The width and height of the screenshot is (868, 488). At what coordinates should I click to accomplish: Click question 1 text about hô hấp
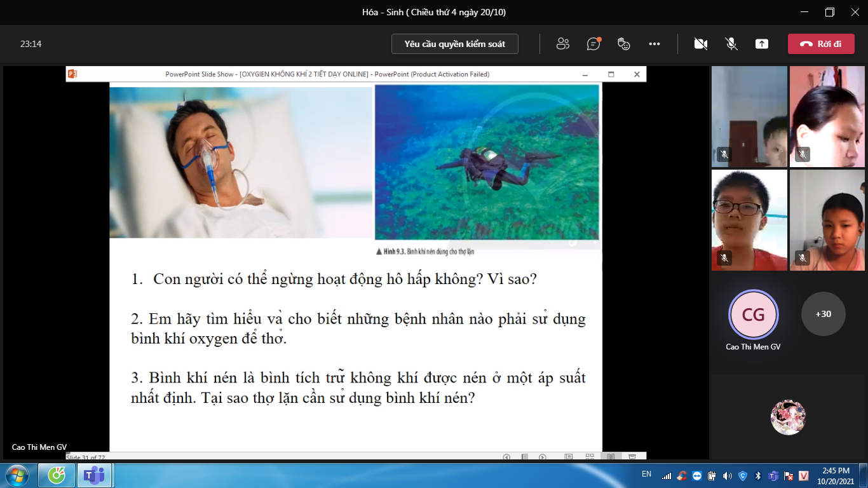334,279
